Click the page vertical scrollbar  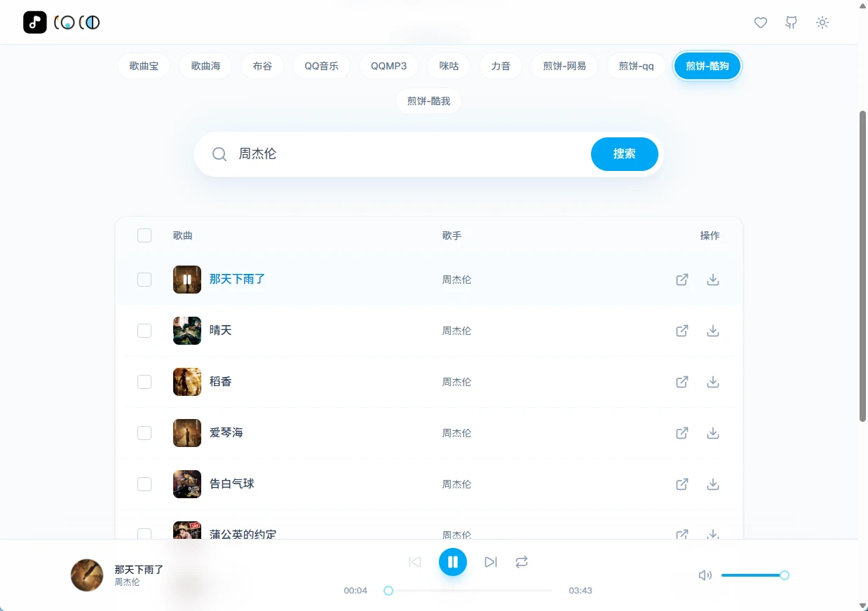(x=863, y=266)
